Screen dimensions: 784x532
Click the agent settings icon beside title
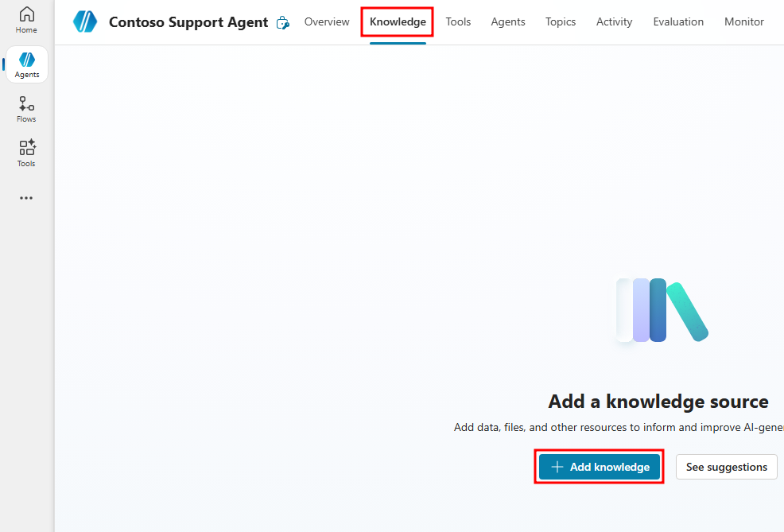[x=283, y=22]
